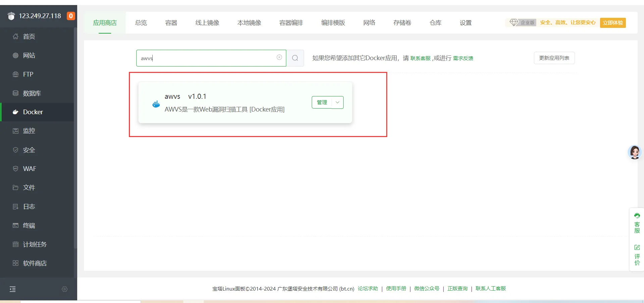Viewport: 644px width, 303px height.
Task: Open the 容器编排 tab
Action: tap(291, 23)
